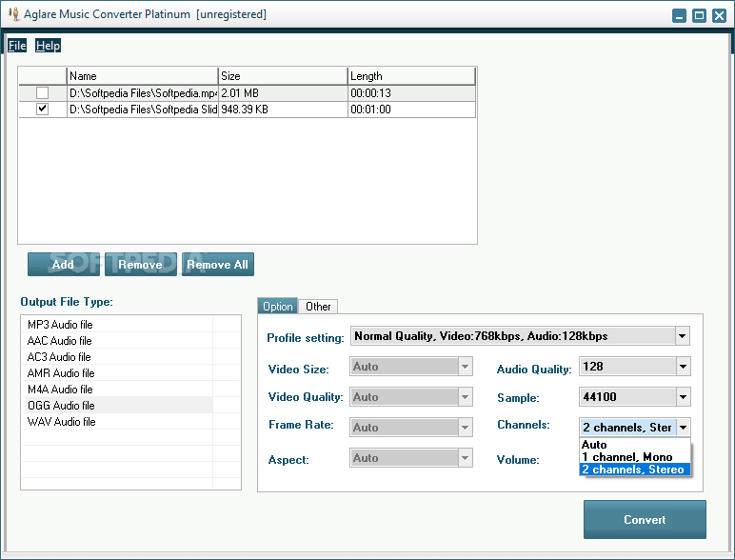Collapse the Channels dropdown arrow
The image size is (735, 560).
683,428
